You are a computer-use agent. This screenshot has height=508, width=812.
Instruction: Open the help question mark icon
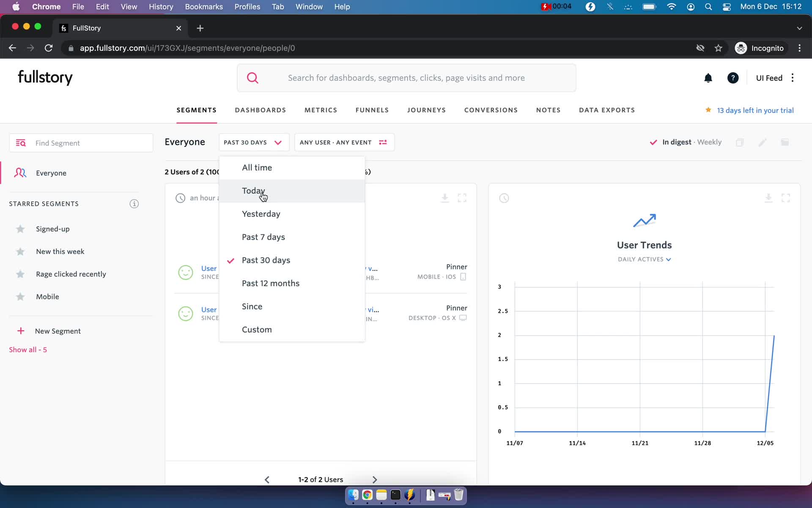coord(733,78)
